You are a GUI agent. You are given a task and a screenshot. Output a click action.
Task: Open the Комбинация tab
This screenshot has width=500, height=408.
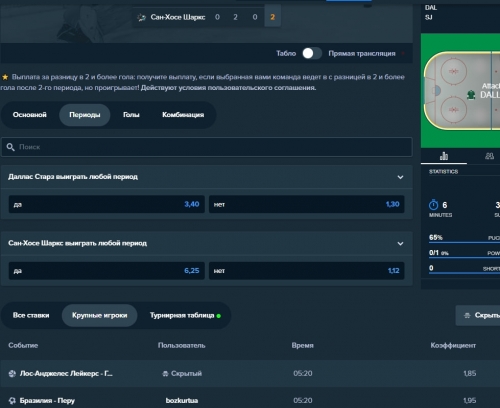click(x=183, y=115)
